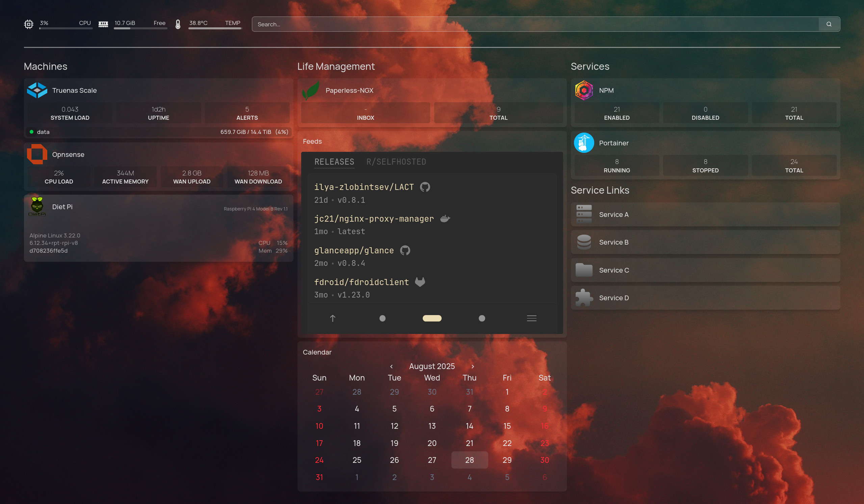Click the Service C folder icon

(x=584, y=270)
